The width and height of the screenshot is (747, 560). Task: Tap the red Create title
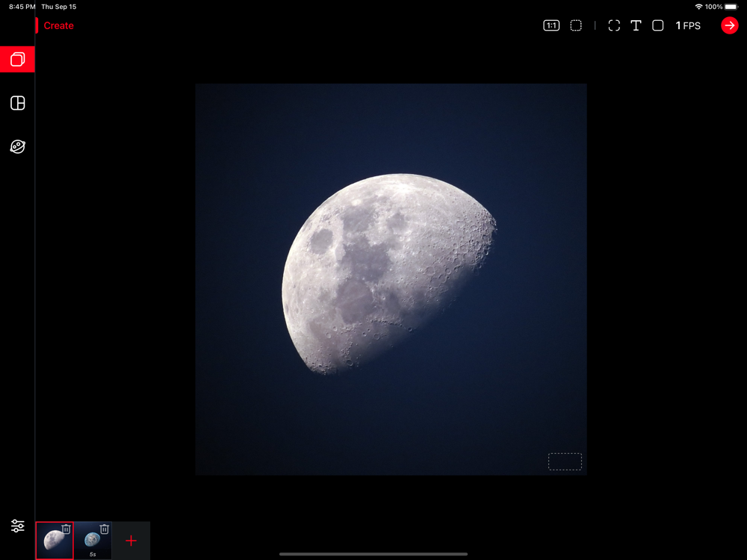[x=58, y=25]
